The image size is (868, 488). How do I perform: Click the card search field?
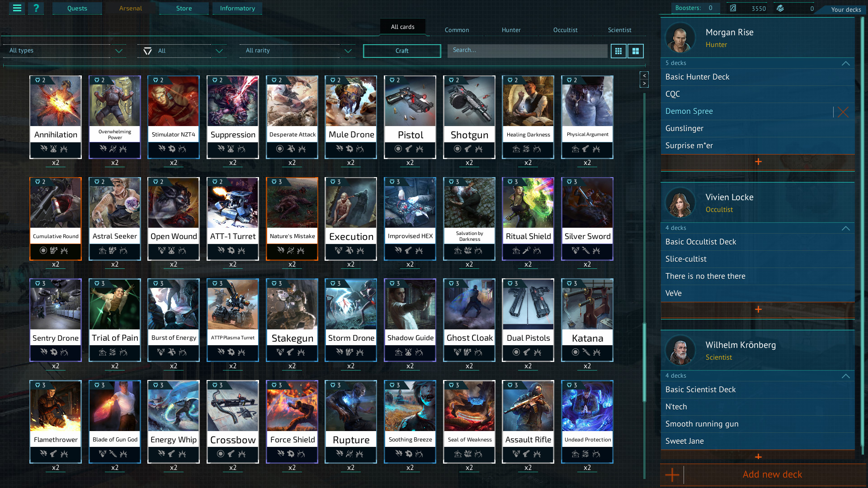tap(527, 51)
